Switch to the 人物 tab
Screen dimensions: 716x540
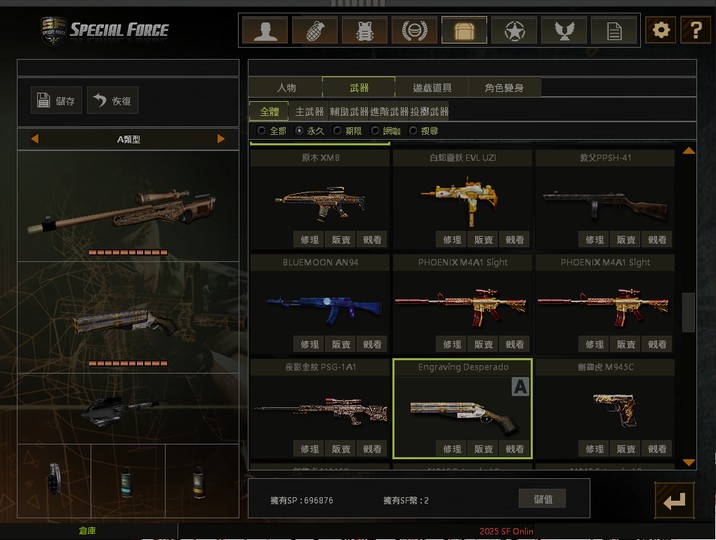pyautogui.click(x=286, y=87)
